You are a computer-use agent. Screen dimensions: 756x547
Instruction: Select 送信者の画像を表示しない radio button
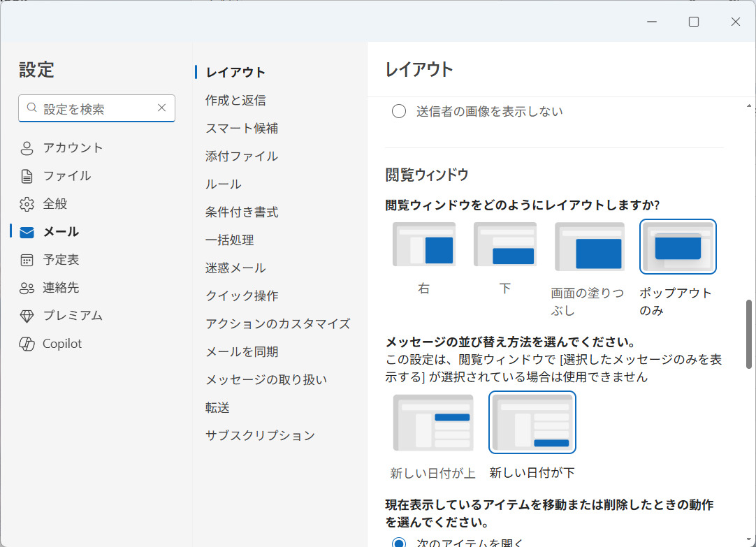(399, 112)
